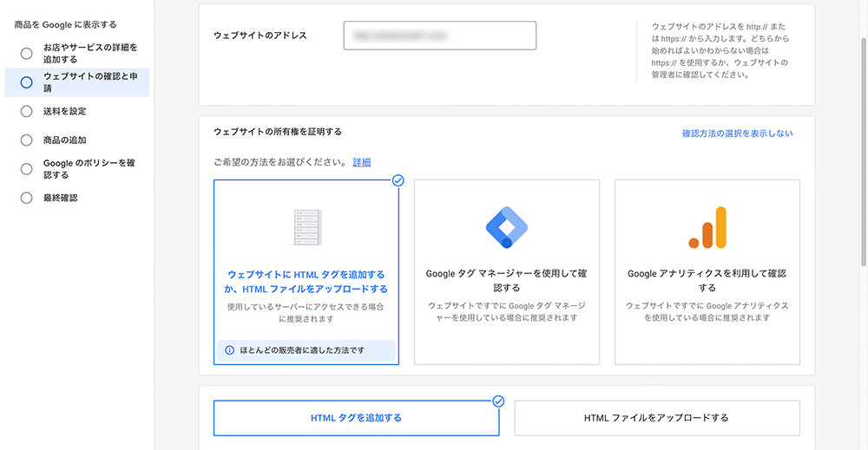Select the ウェブサイトの確認と申請 step circle
The height and width of the screenshot is (450, 868).
pos(27,82)
